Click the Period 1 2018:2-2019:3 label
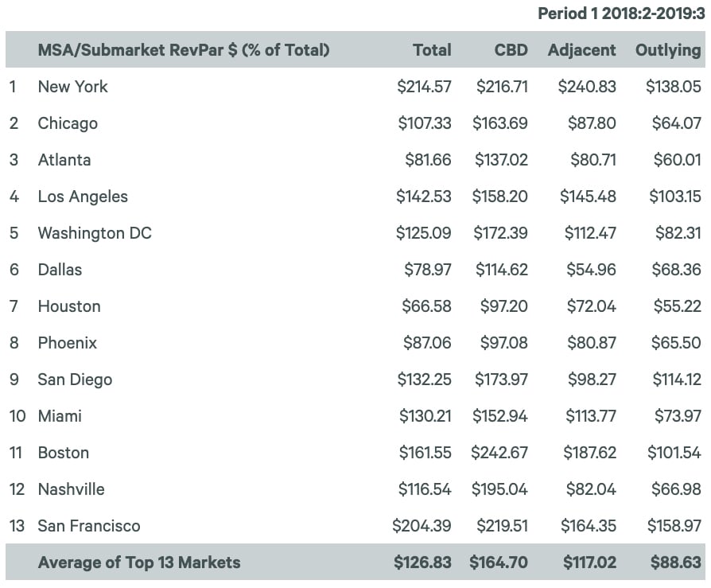Viewport: 711px width, 588px height. tap(621, 14)
